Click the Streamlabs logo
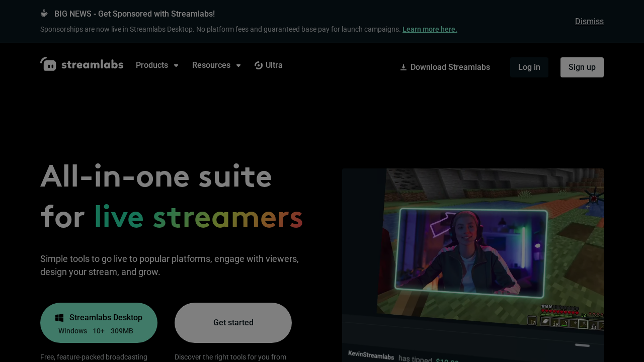The width and height of the screenshot is (644, 362). point(82,63)
